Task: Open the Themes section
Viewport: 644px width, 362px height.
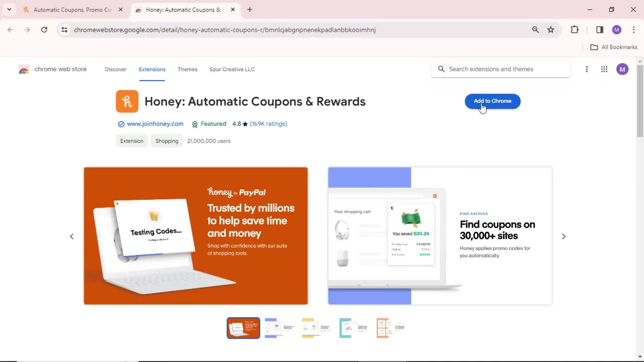Action: point(187,69)
